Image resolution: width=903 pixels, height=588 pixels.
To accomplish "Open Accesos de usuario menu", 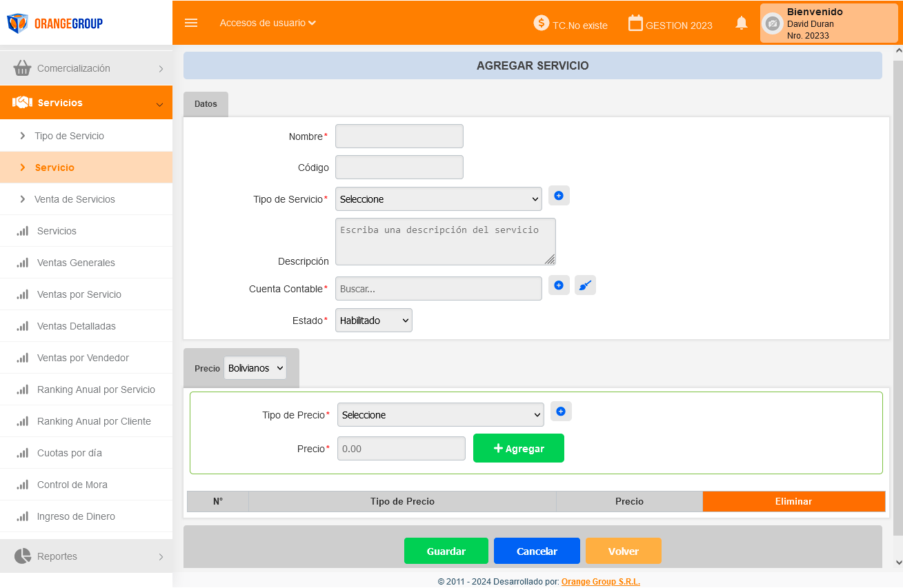I will pos(268,23).
